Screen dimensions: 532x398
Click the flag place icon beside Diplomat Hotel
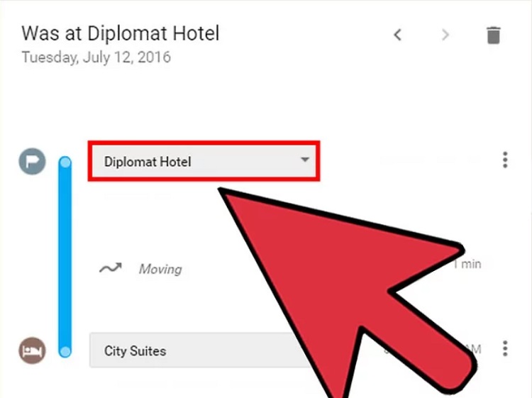[32, 161]
